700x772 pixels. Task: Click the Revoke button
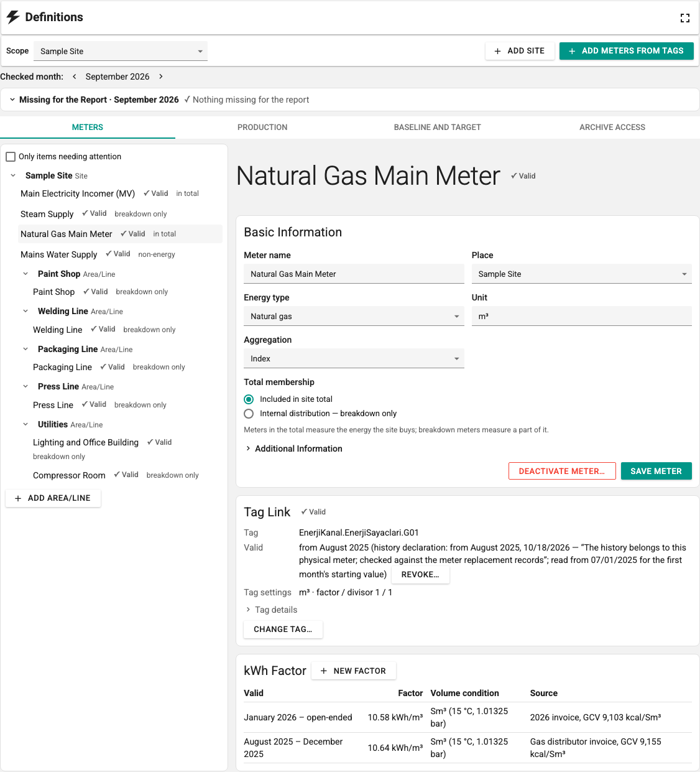[x=420, y=574]
